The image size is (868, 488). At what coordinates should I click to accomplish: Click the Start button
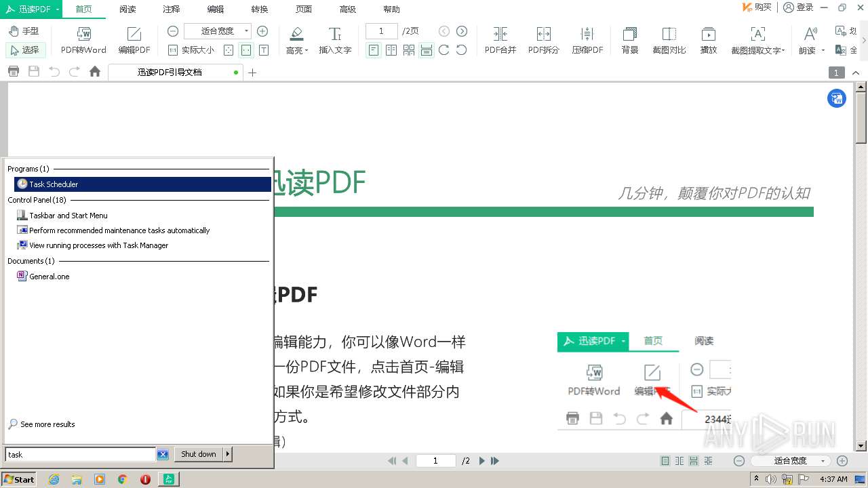tap(19, 479)
